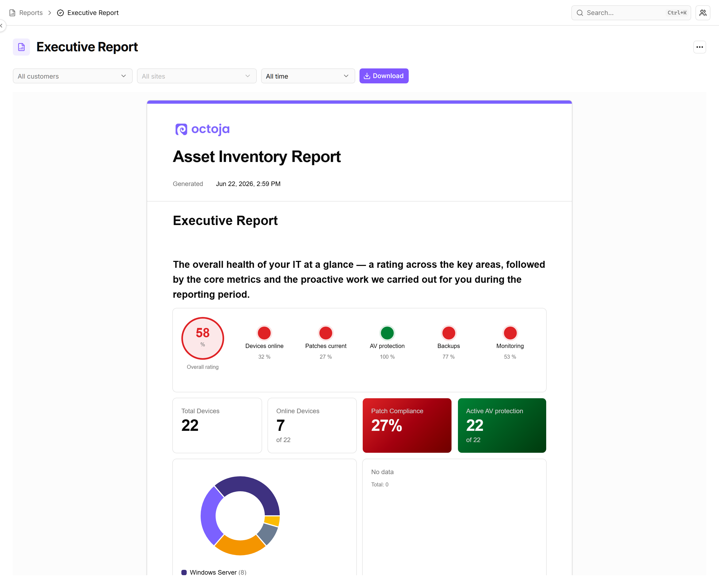Click the Monitoring red status dot
The width and height of the screenshot is (719, 588).
pyautogui.click(x=510, y=333)
